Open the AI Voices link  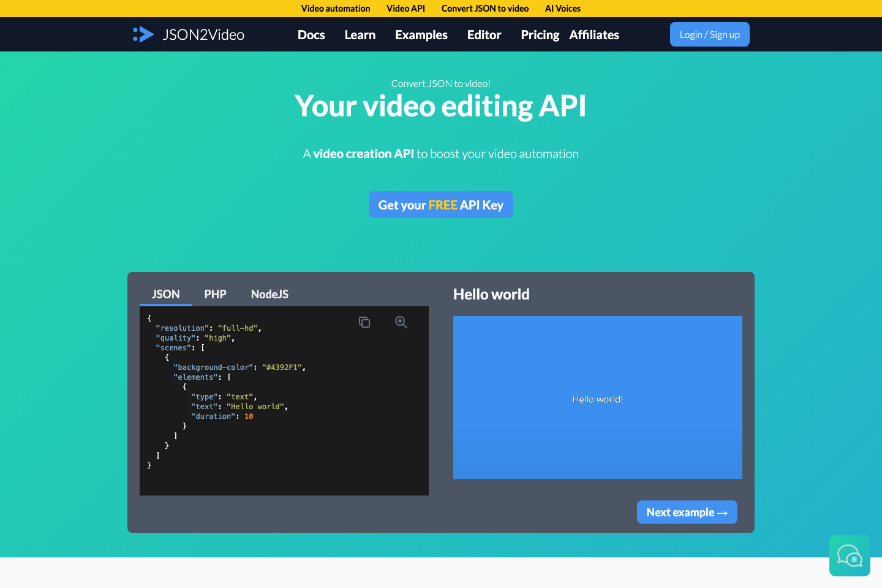coord(562,8)
